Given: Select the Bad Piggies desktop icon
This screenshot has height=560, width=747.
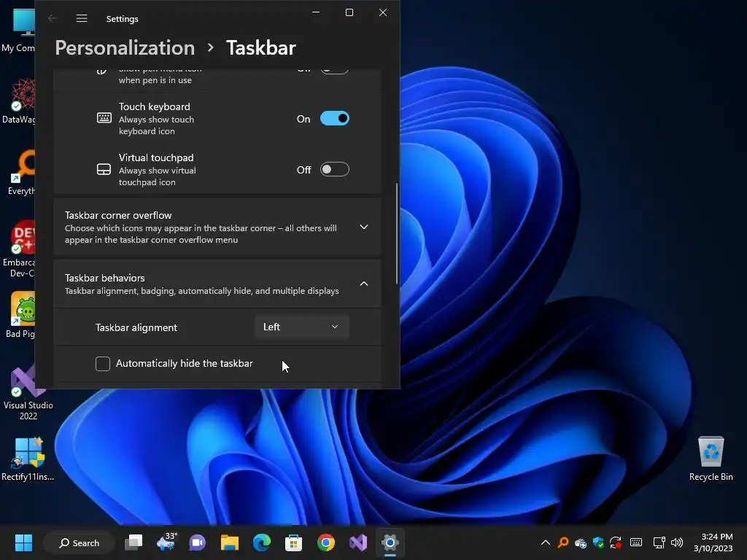Looking at the screenshot, I should (19, 315).
